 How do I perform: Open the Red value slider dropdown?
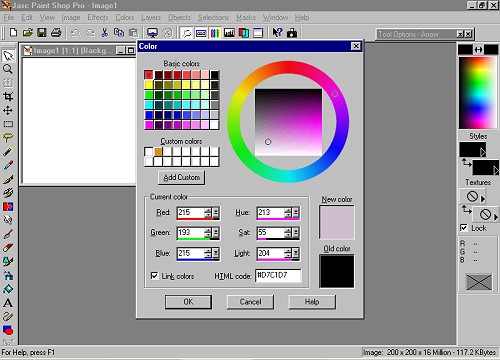point(216,212)
